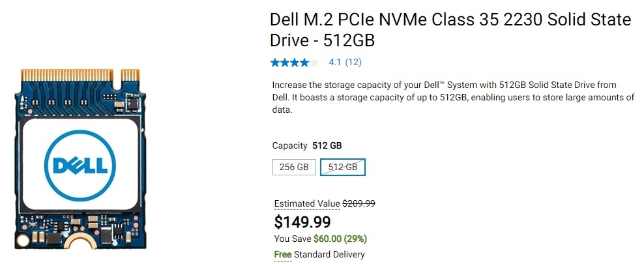The image size is (644, 264).
Task: Open the (12) reviews count link
Action: pyautogui.click(x=353, y=63)
